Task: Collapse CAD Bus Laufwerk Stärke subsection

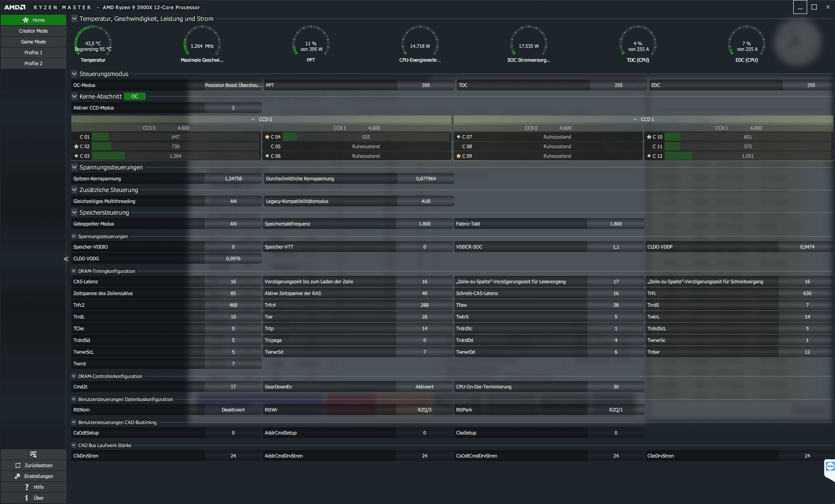Action: pyautogui.click(x=74, y=445)
